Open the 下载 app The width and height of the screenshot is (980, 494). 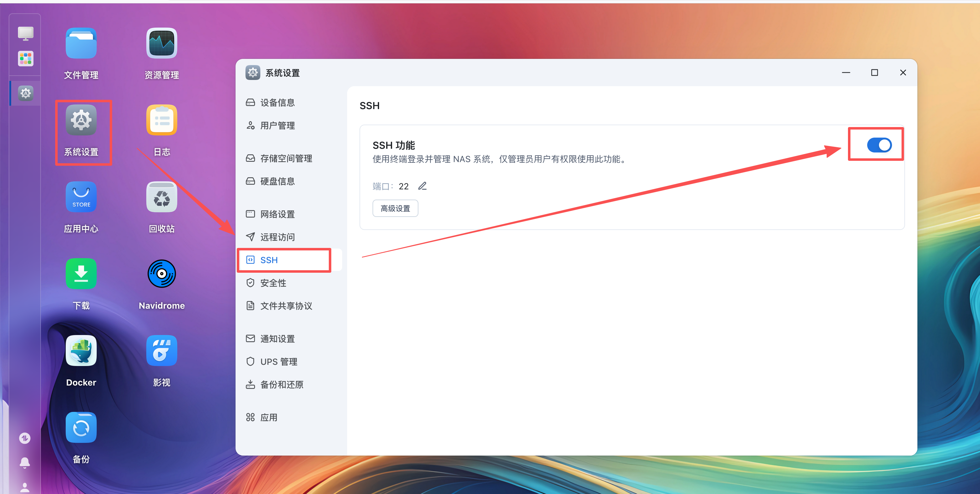(x=81, y=273)
